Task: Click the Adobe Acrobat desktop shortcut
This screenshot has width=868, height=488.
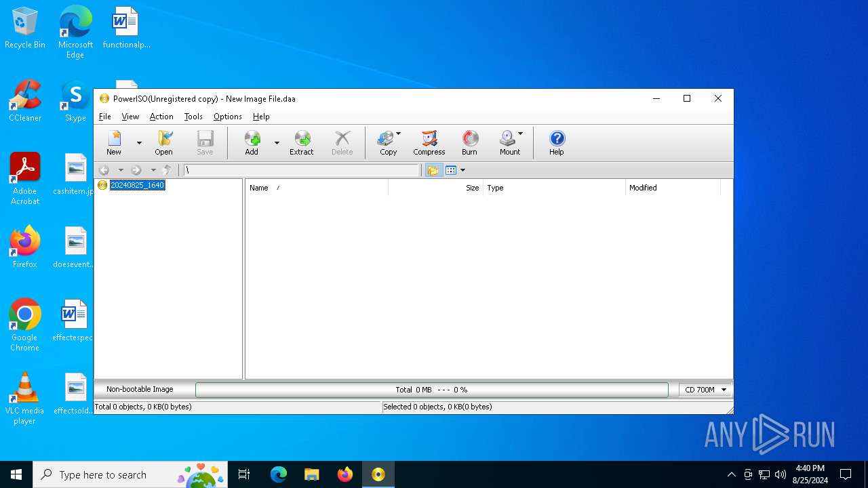Action: pyautogui.click(x=25, y=179)
